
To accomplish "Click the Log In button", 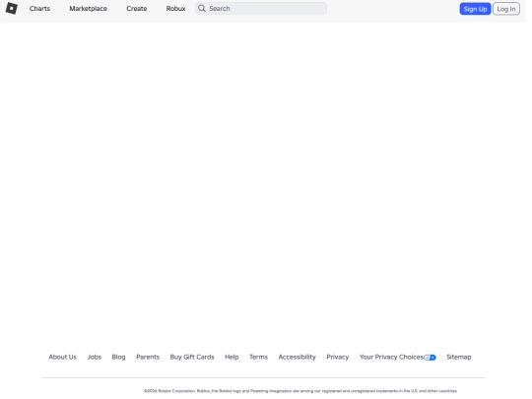I will pyautogui.click(x=506, y=9).
